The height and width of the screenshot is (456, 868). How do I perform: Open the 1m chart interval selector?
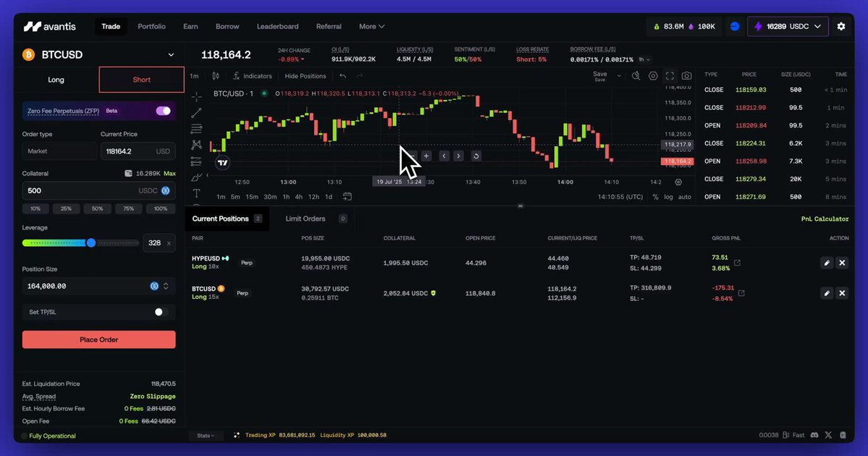tap(194, 76)
